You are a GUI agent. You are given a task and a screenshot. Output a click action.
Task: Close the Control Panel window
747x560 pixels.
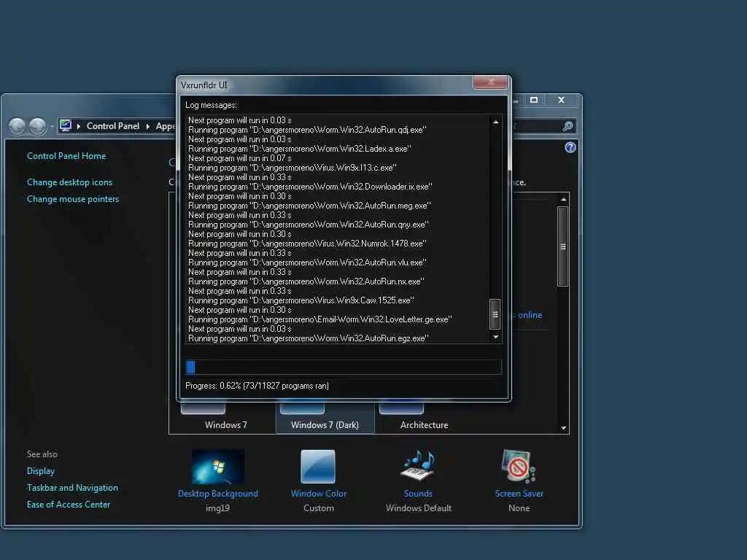pyautogui.click(x=561, y=100)
